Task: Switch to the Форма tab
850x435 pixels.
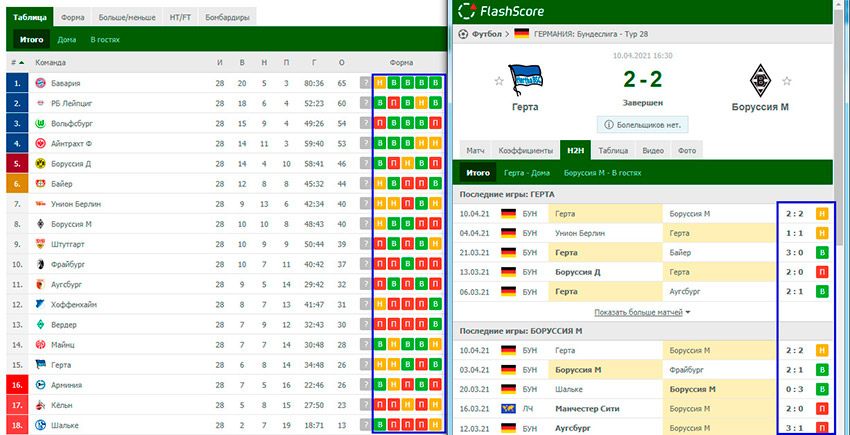Action: click(x=73, y=17)
